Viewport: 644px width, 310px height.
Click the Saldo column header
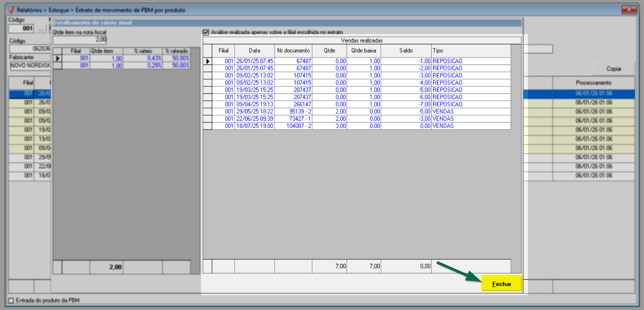click(406, 51)
